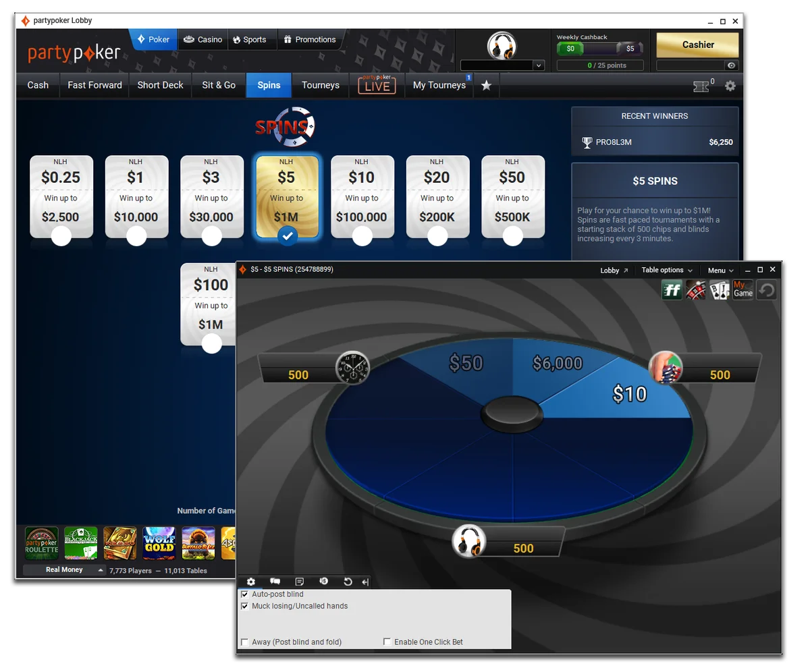
Task: Click the headphones avatar at the bottom seat
Action: pos(468,541)
